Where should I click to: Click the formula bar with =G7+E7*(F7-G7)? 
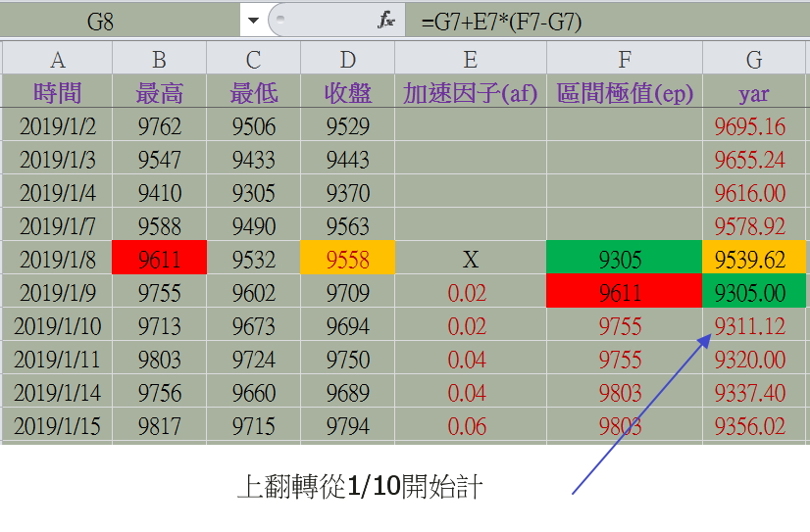(608, 22)
